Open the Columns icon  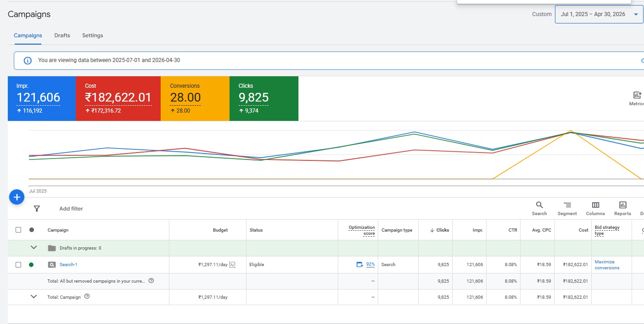click(595, 205)
